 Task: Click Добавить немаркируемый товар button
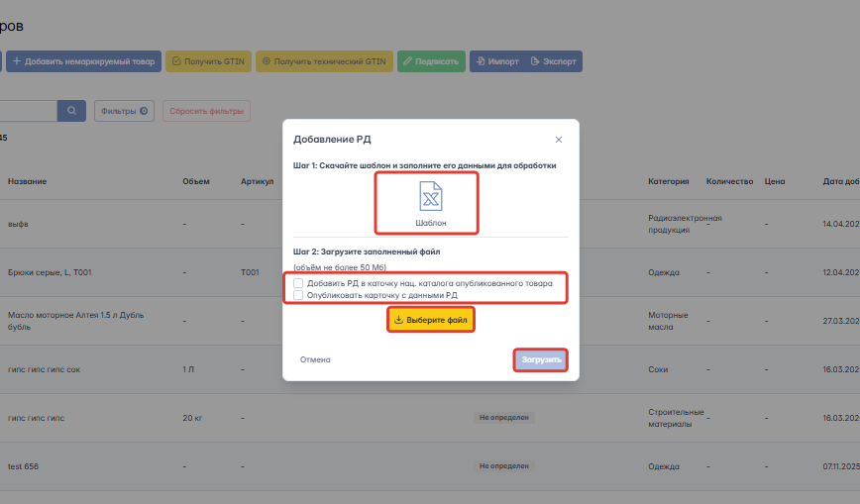[83, 61]
